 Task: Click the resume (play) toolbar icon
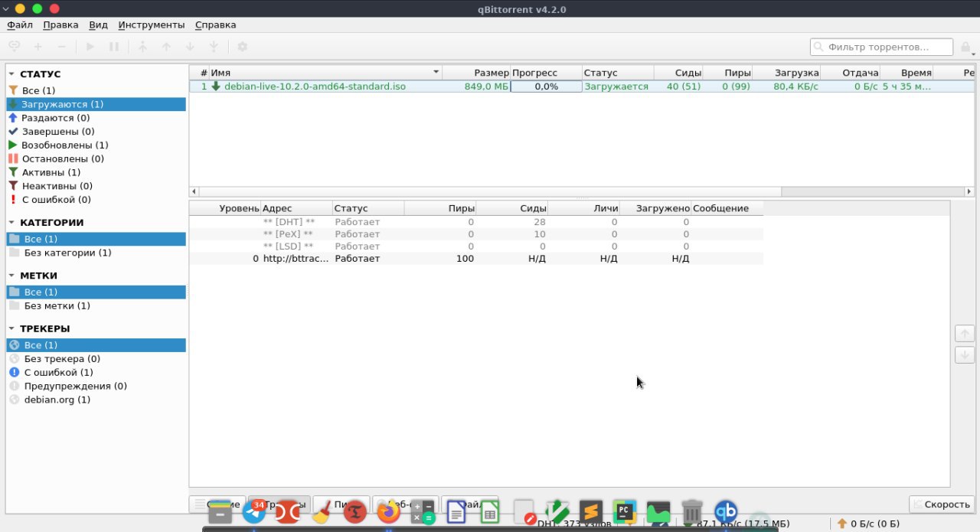(x=90, y=47)
